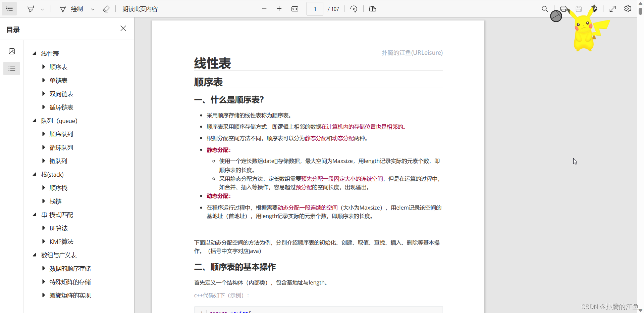Click the save icon

point(579,9)
